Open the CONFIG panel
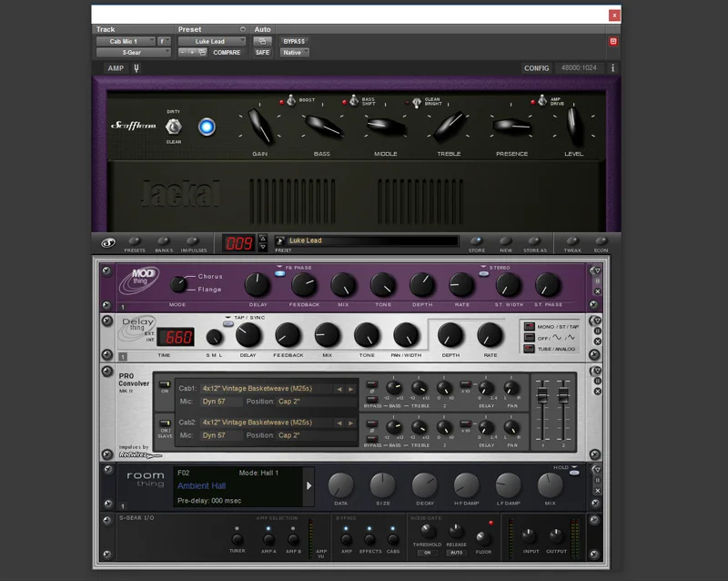Image resolution: width=728 pixels, height=581 pixels. (x=536, y=68)
